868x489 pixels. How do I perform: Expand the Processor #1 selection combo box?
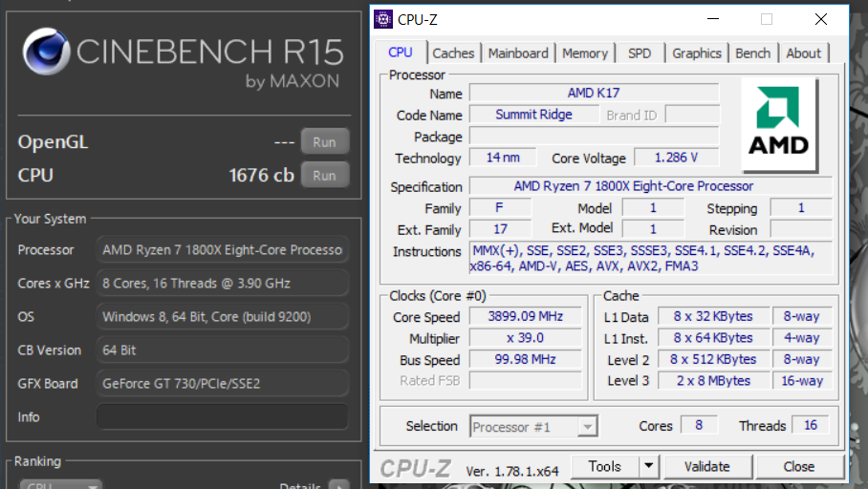tap(587, 427)
